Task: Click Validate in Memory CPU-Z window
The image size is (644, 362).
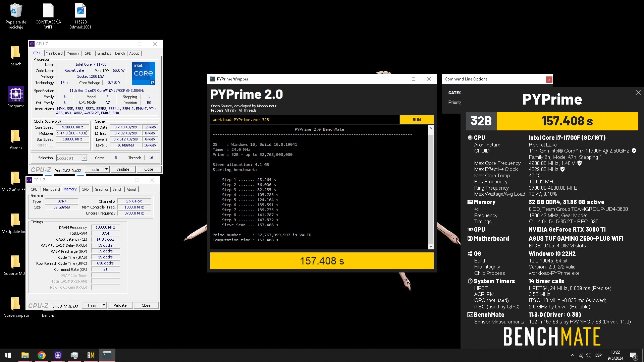Action: (x=120, y=305)
